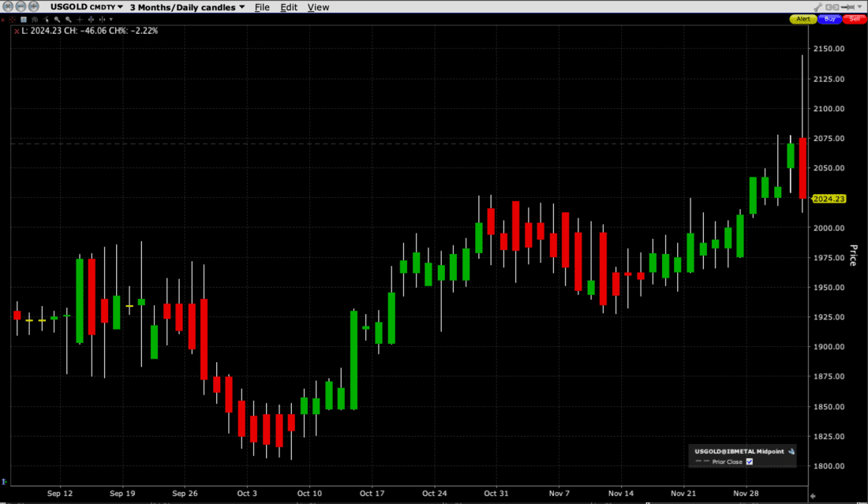Select the bar chart type toolbar icon
868x504 pixels.
click(x=34, y=20)
